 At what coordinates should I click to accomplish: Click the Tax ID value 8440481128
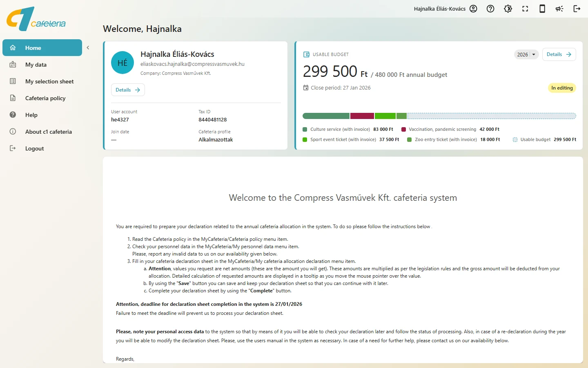click(x=213, y=120)
